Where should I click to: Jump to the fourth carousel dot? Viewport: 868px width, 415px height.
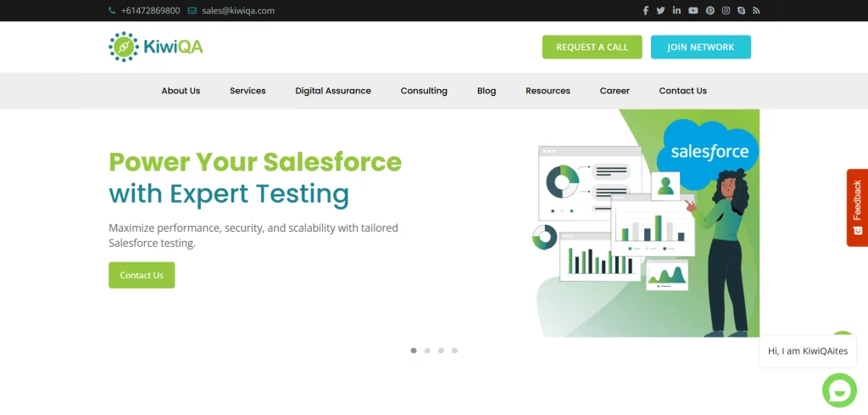pyautogui.click(x=454, y=350)
